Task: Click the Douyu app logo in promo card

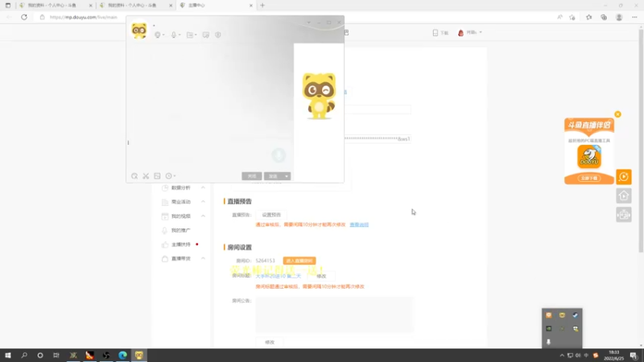Action: [x=589, y=157]
